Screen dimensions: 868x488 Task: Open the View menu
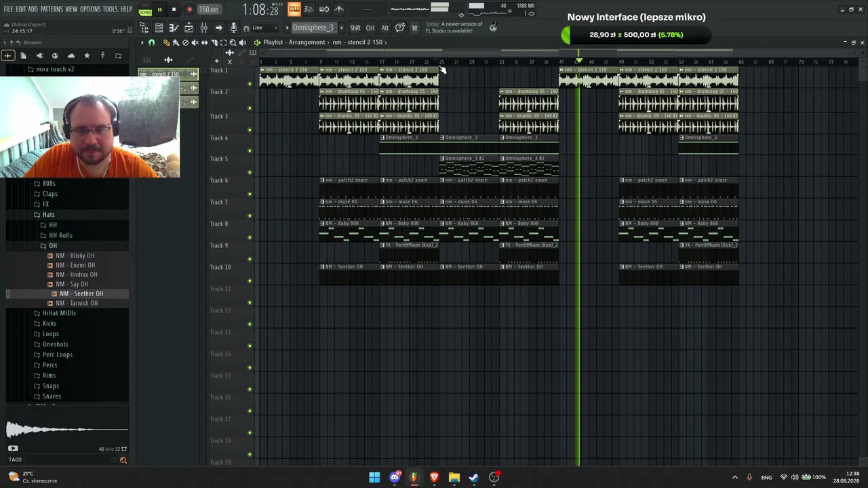click(71, 9)
